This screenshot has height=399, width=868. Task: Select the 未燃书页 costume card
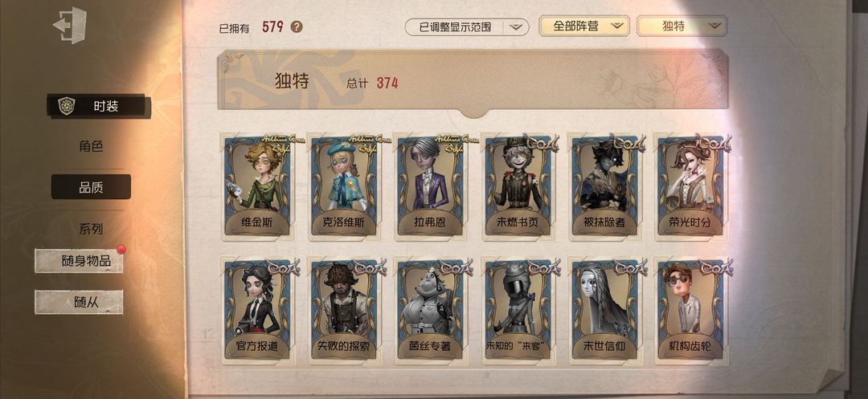tap(518, 186)
